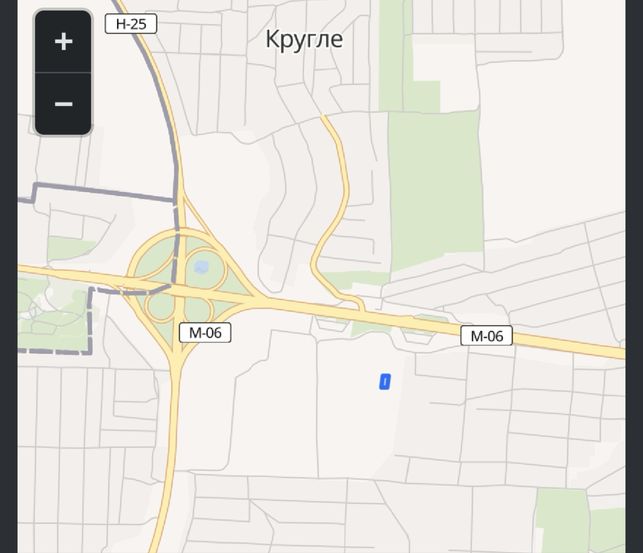Click the green park with footpaths at the left edge
This screenshot has height=553, width=643.
53,314
